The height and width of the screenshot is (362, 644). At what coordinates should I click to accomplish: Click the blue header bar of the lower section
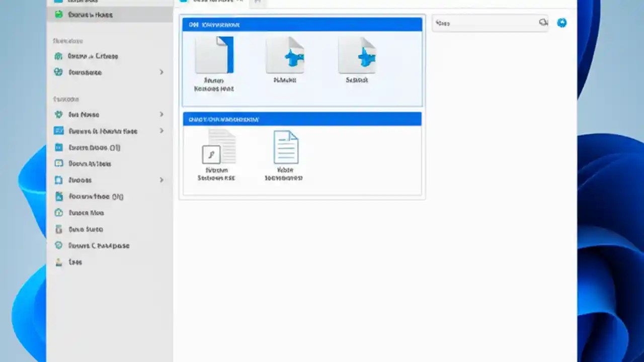[x=302, y=119]
